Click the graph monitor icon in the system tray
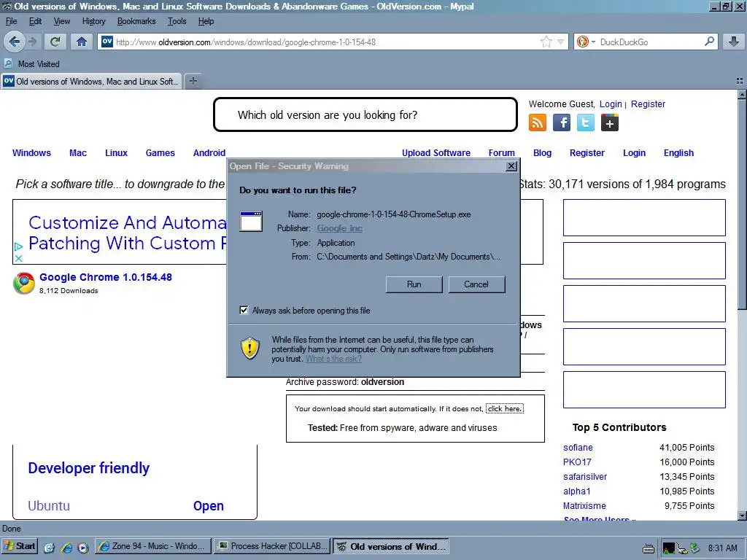 coord(668,548)
